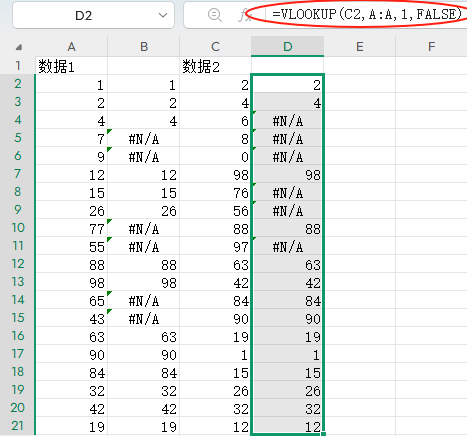Select column C header
This screenshot has width=467, height=436.
215,47
